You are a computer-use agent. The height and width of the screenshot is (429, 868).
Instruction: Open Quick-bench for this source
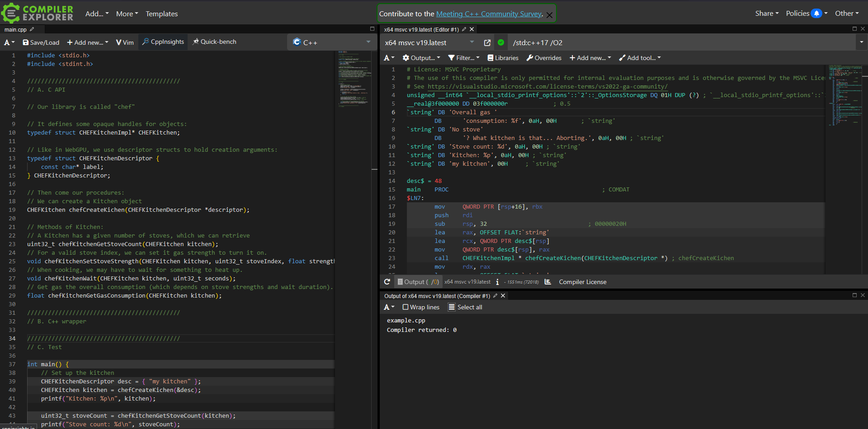214,42
